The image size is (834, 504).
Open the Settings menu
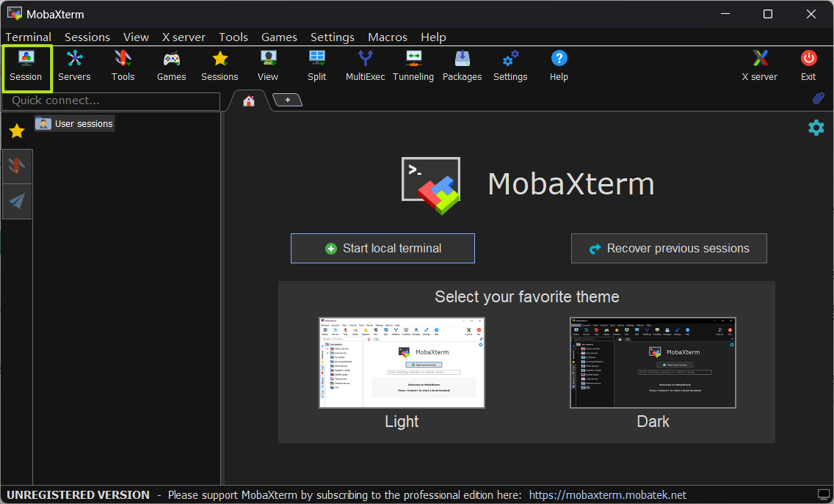click(x=333, y=37)
